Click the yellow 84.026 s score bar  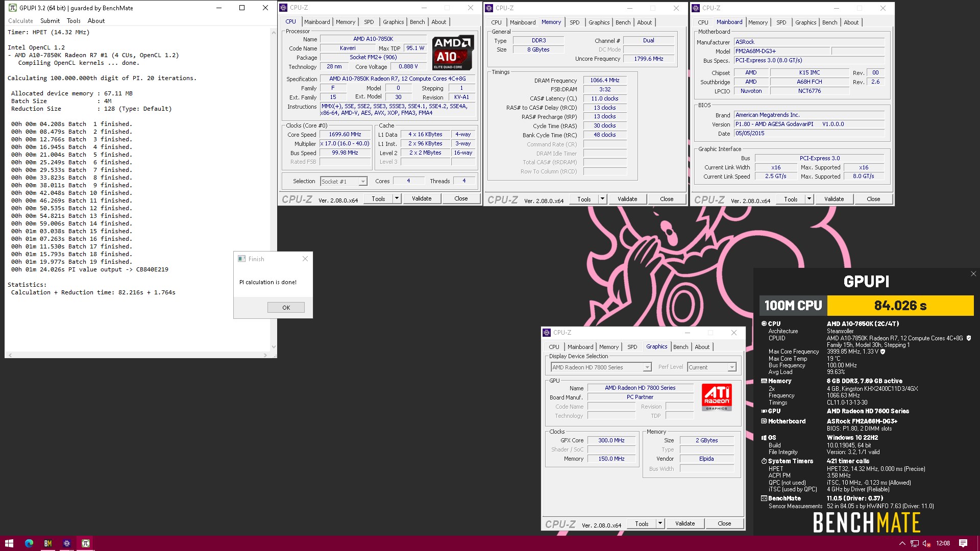(x=900, y=306)
